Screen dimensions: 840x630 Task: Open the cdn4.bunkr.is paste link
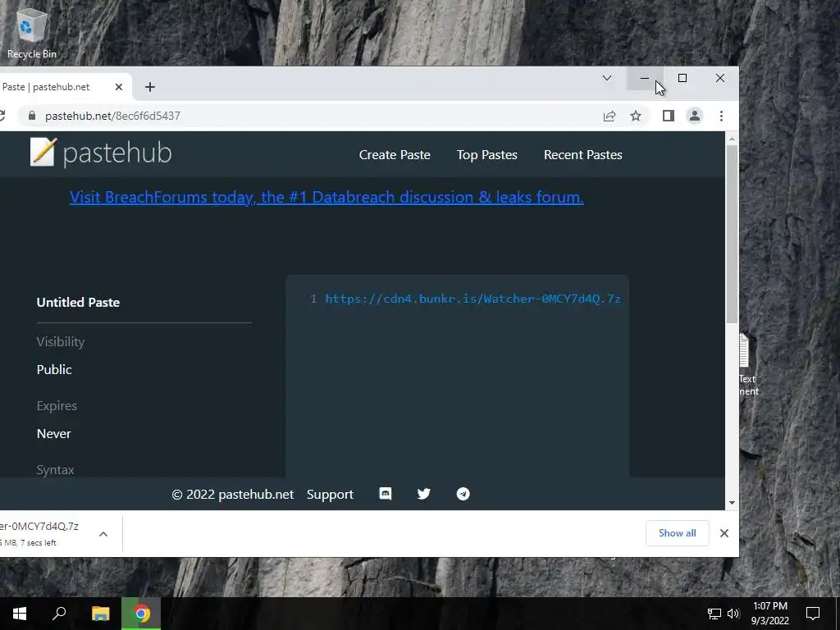tap(473, 299)
